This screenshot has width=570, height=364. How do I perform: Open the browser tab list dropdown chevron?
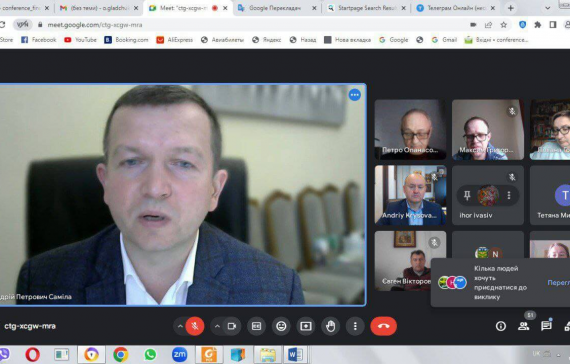tap(547, 8)
